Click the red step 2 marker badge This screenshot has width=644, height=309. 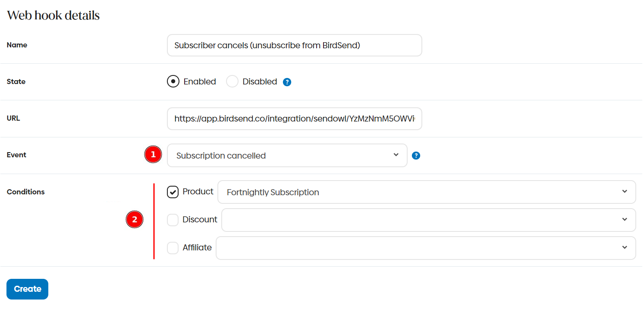(x=135, y=220)
